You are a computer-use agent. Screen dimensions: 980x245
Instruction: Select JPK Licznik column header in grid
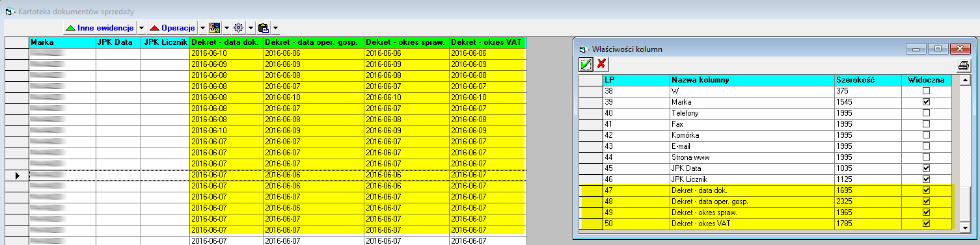coord(165,42)
